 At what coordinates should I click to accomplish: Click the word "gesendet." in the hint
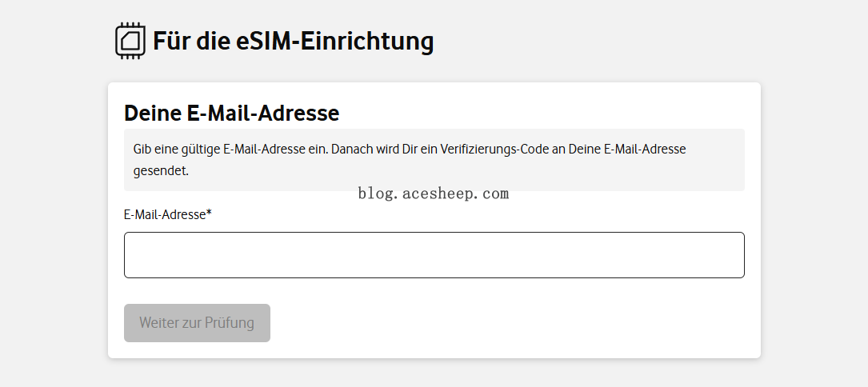(x=161, y=170)
